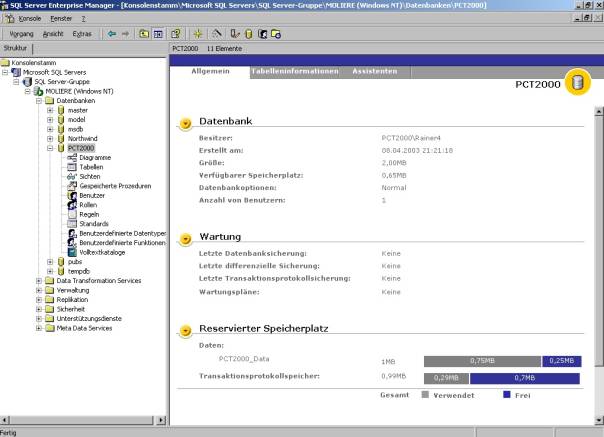This screenshot has width=604, height=437.
Task: Click the details pane scroll down arrow
Action: click(599, 420)
